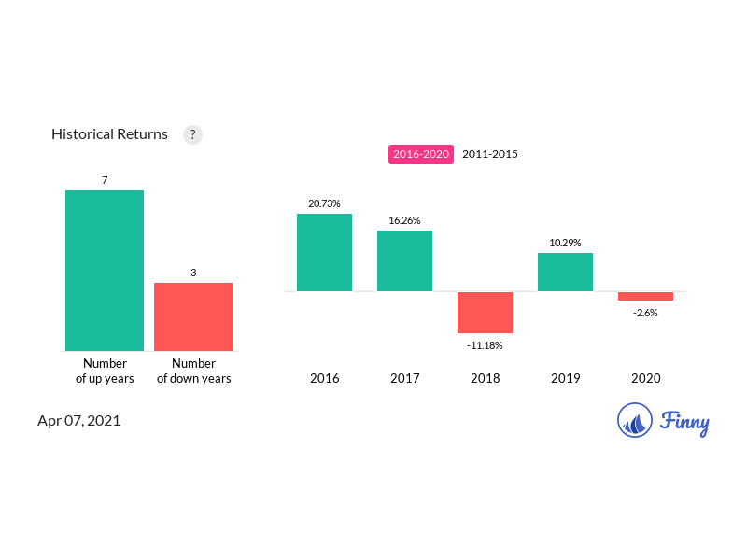Select the 2016 return bar
Screen dimensions: 747x560
pos(324,252)
